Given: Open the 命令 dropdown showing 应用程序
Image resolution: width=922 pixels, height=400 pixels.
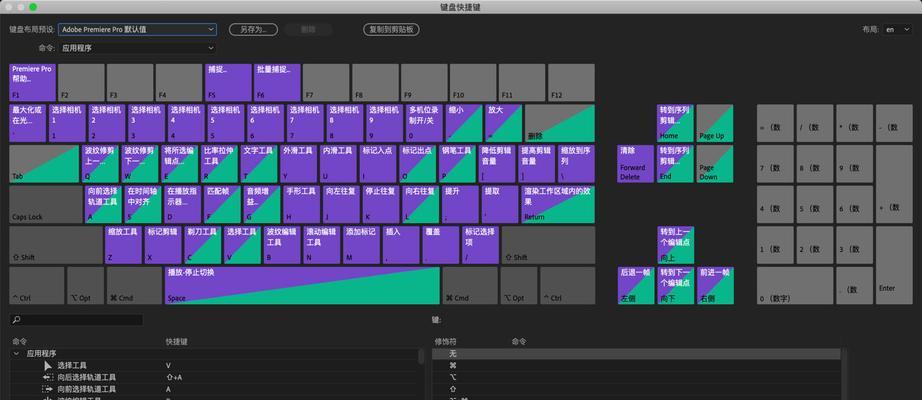Looking at the screenshot, I should pos(137,48).
